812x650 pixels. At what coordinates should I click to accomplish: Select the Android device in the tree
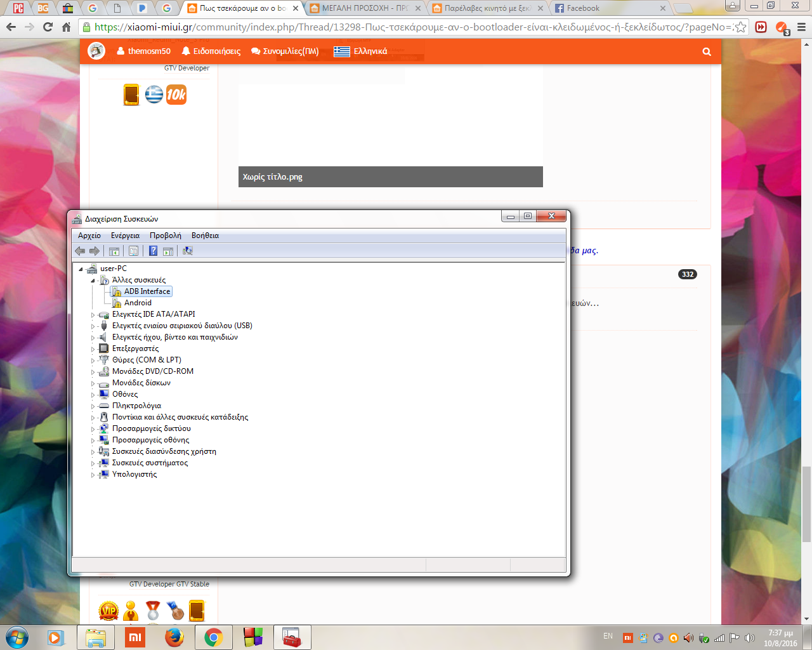coord(138,303)
